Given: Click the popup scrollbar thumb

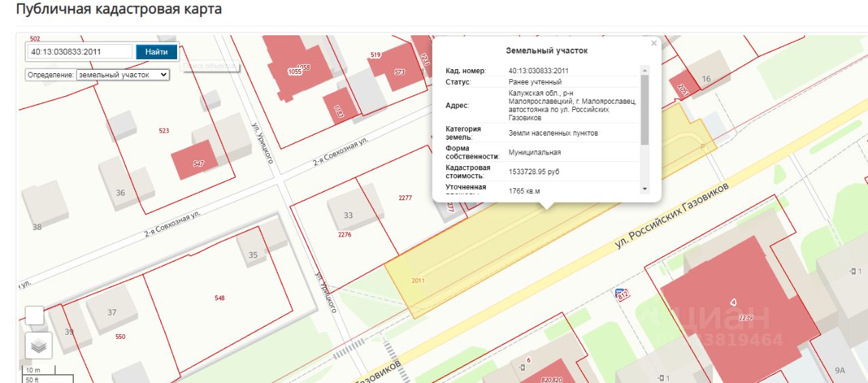Looking at the screenshot, I should pos(645,109).
